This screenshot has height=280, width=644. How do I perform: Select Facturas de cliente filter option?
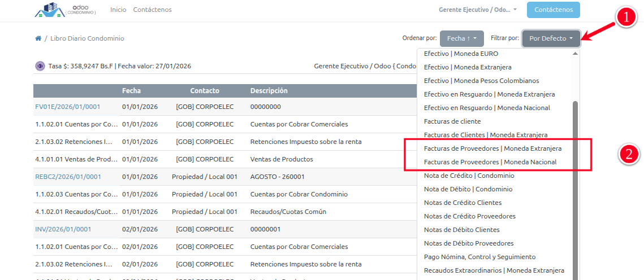pos(452,121)
